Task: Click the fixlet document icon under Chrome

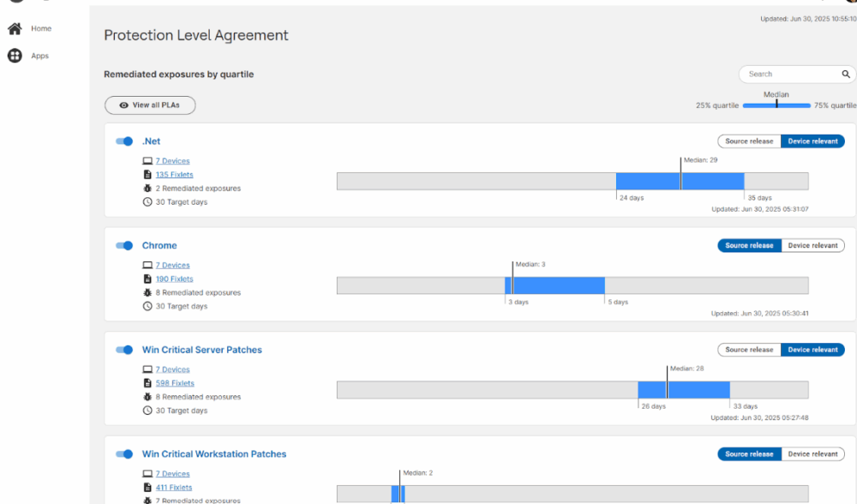Action: click(x=147, y=279)
